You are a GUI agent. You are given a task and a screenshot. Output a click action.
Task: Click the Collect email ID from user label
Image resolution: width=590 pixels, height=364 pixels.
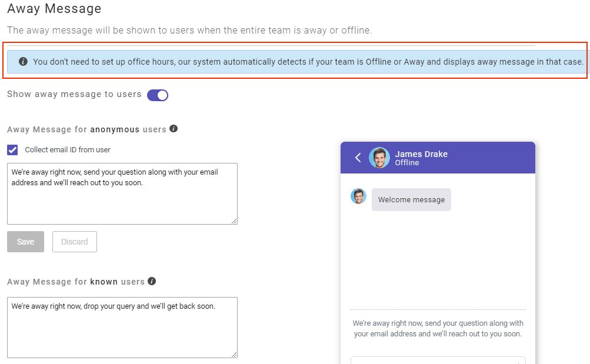pyautogui.click(x=68, y=150)
